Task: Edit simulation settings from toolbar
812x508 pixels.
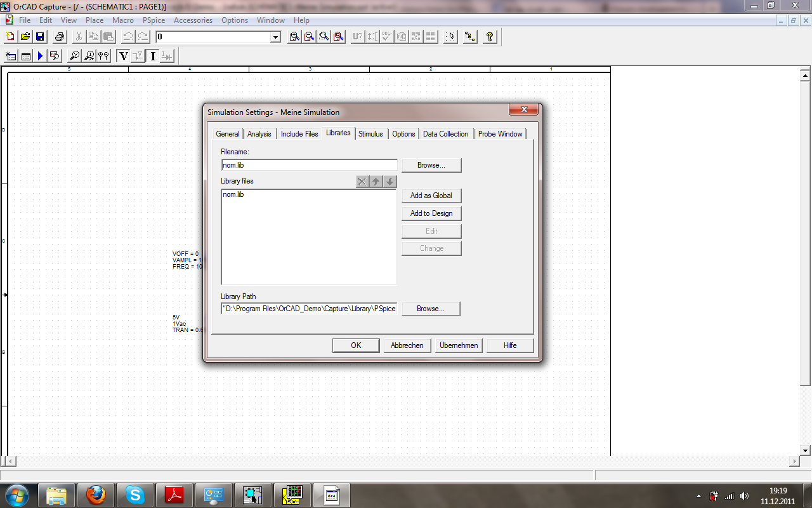Action: (x=25, y=56)
